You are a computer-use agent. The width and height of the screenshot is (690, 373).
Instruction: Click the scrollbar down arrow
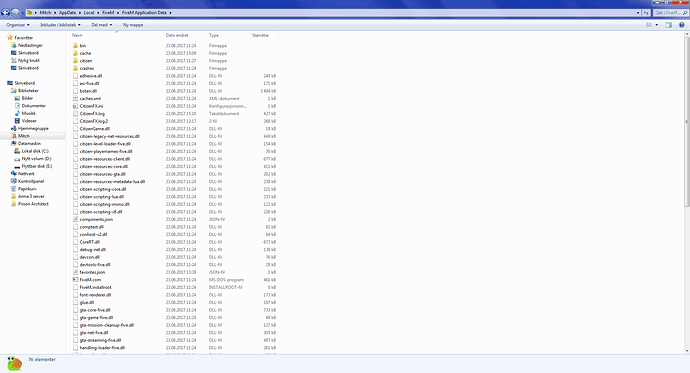point(686,351)
